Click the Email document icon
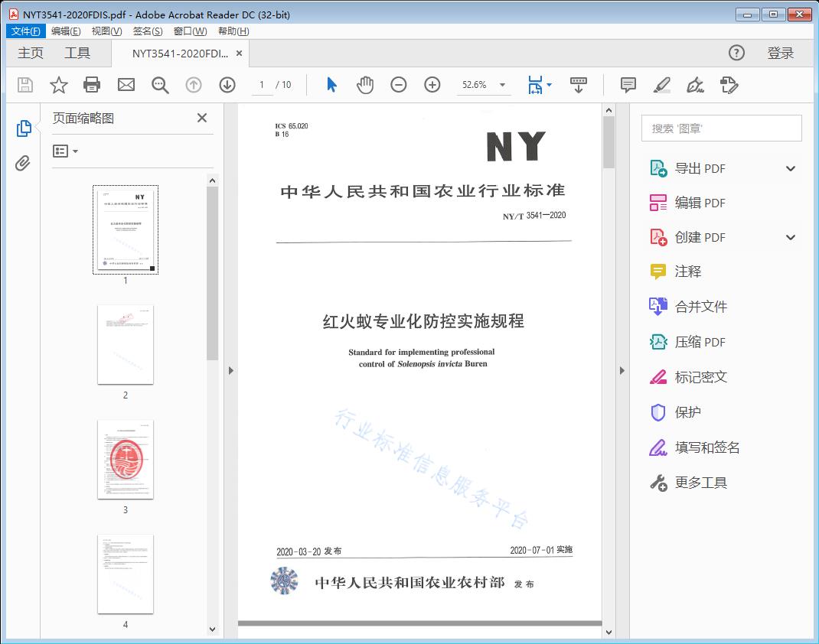 [126, 85]
